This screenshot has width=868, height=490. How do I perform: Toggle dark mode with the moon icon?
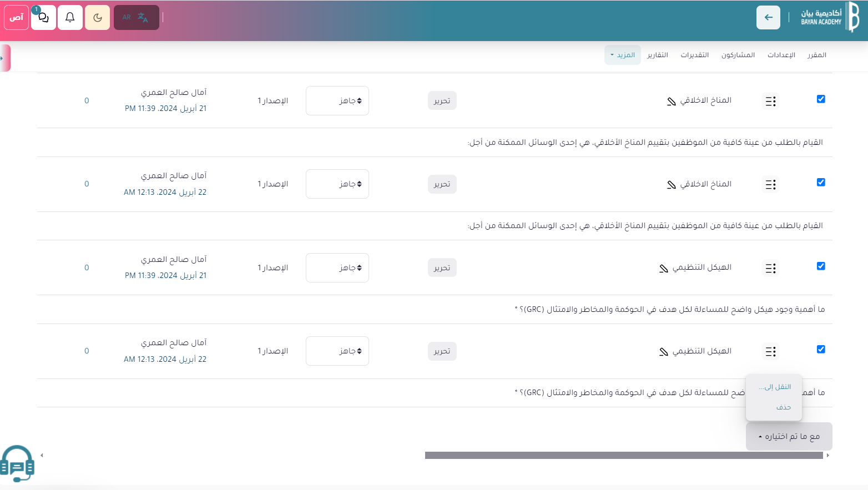[97, 17]
